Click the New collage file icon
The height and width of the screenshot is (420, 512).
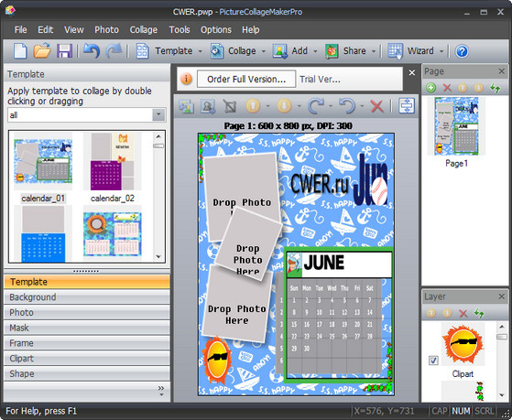click(x=20, y=51)
